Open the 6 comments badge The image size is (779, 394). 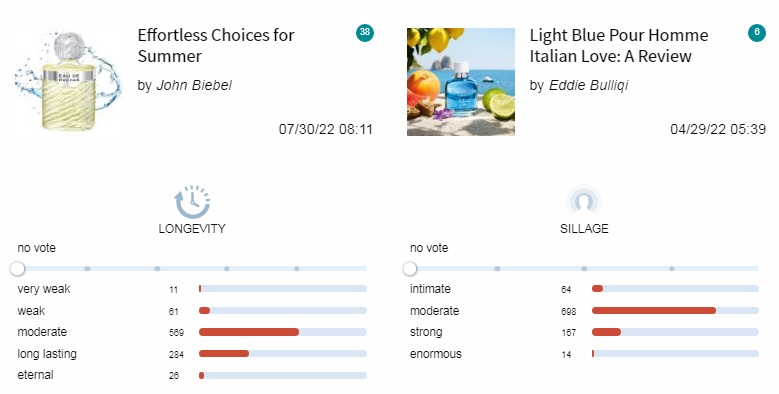coord(757,32)
